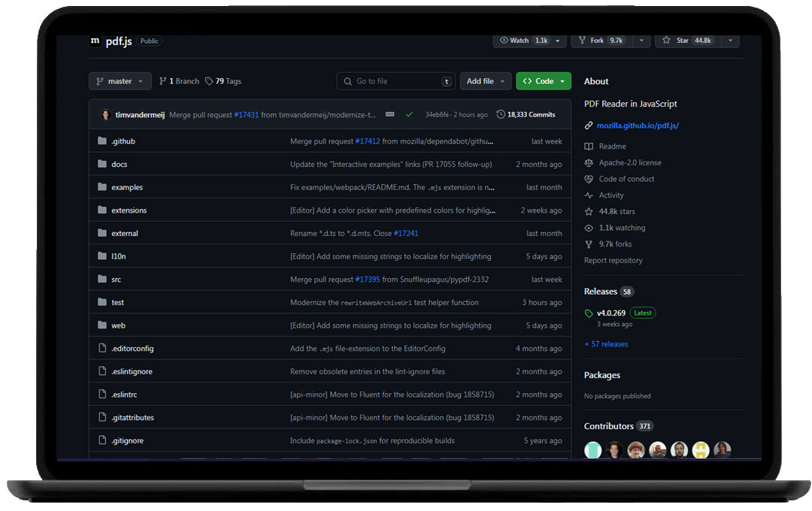Click the file icon beside .gitignore
The width and height of the screenshot is (812, 511).
point(102,440)
